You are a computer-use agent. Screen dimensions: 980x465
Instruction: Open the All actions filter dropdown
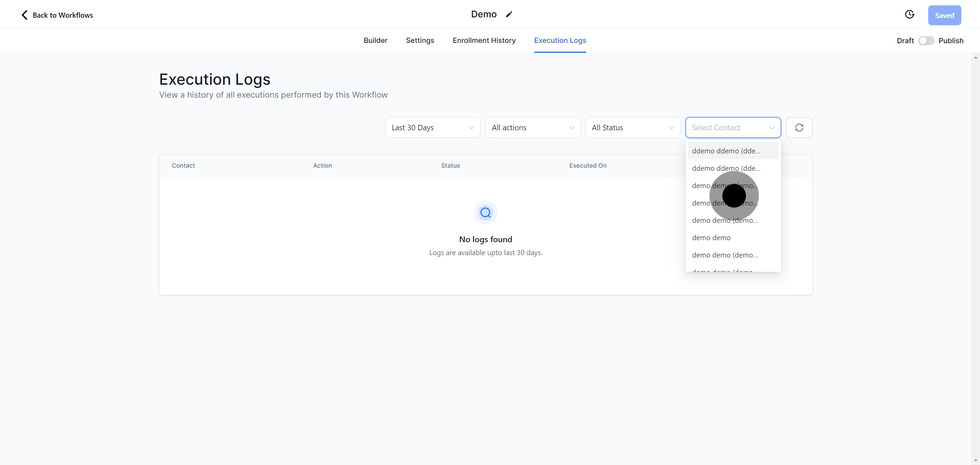pos(533,128)
